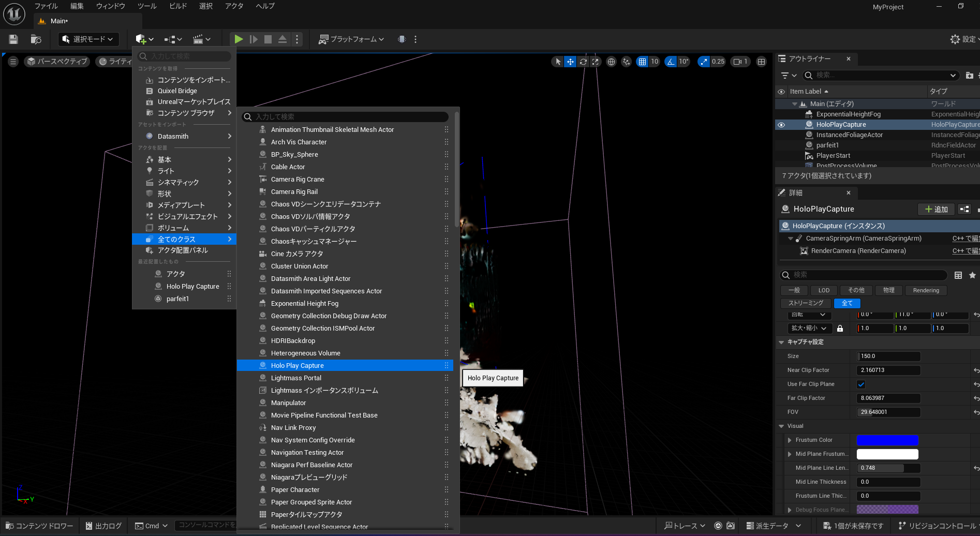Open the viewport hamburger options menu

tap(13, 62)
